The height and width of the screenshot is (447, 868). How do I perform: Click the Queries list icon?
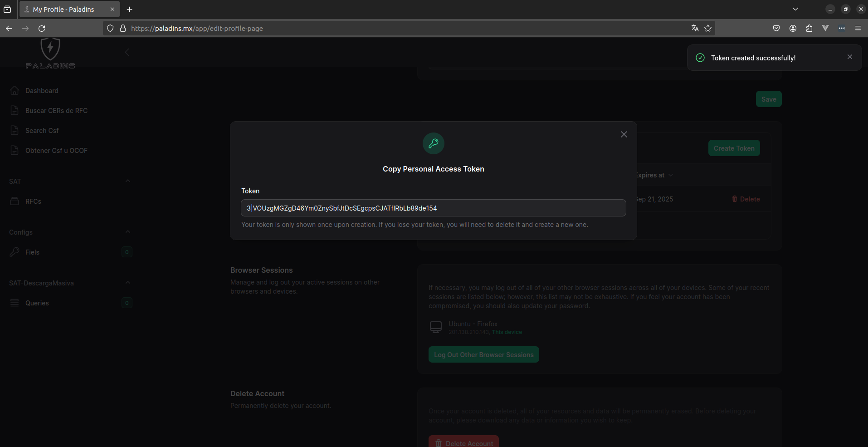point(15,303)
